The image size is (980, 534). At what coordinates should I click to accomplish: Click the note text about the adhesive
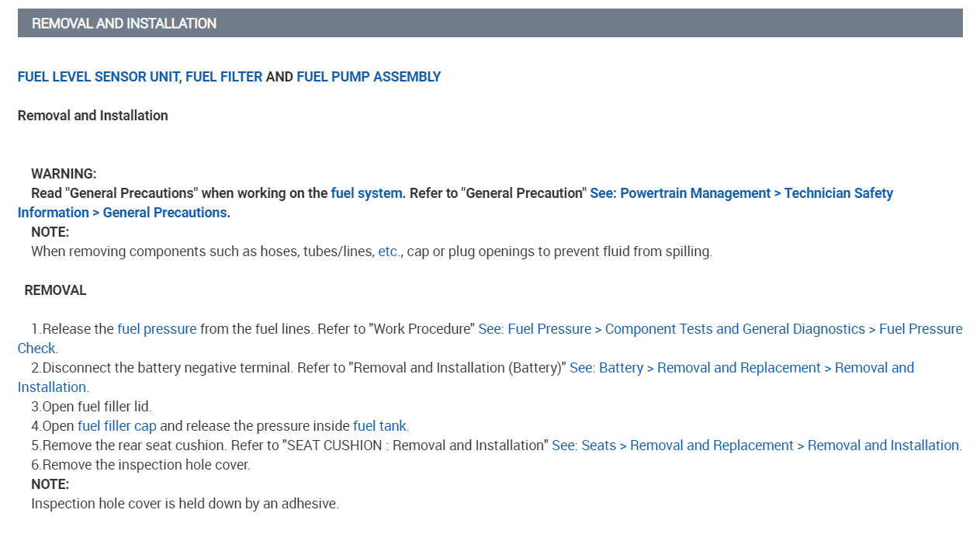185,504
